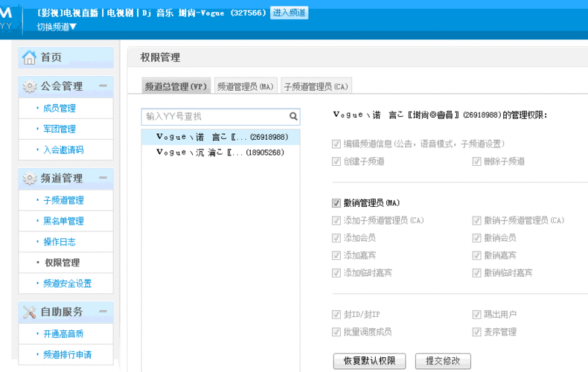588x372 pixels.
Task: Toggle the 踢出用户 checkbox
Action: (476, 315)
